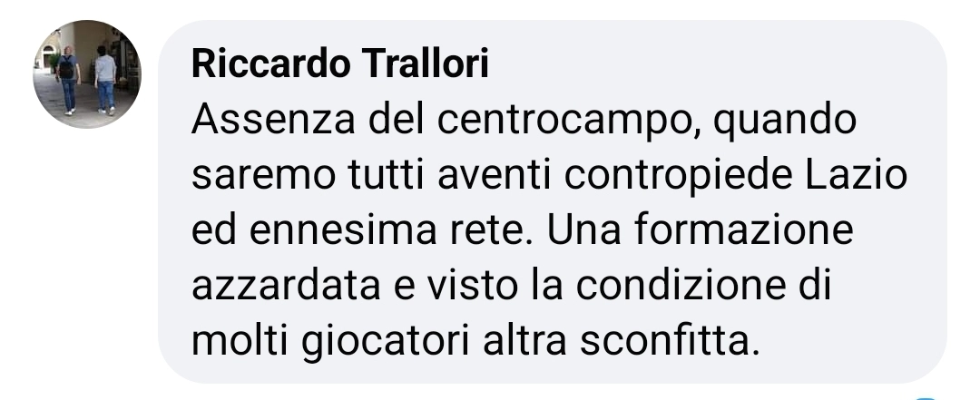
Task: Click the reaction icon below the comment bubble
Action: [926, 397]
